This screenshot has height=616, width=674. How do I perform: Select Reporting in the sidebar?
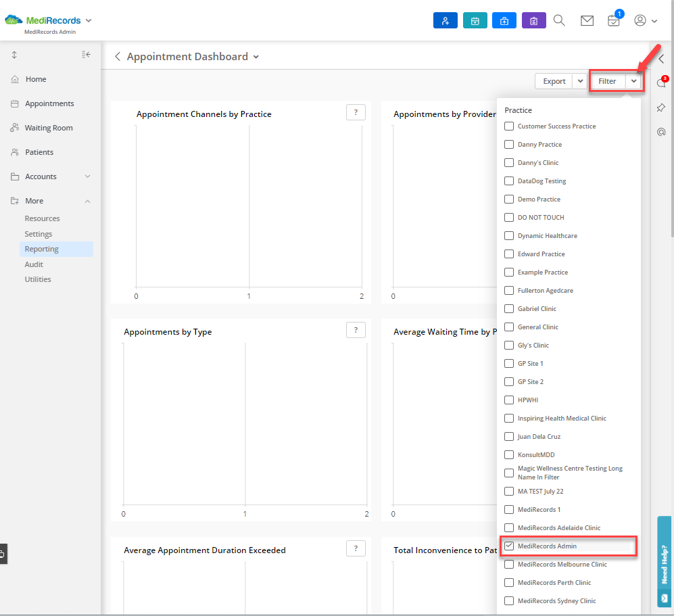pyautogui.click(x=56, y=250)
